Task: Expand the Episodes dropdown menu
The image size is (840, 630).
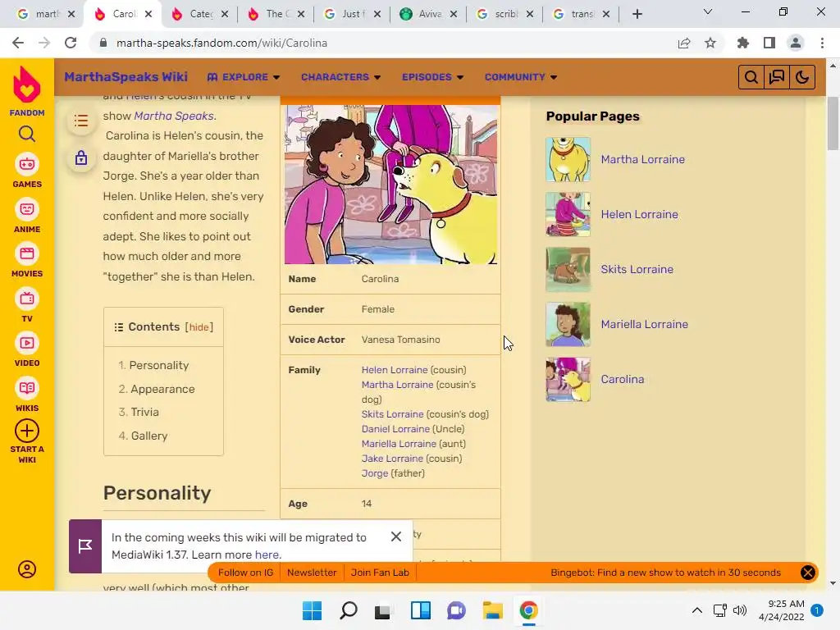Action: (x=433, y=77)
